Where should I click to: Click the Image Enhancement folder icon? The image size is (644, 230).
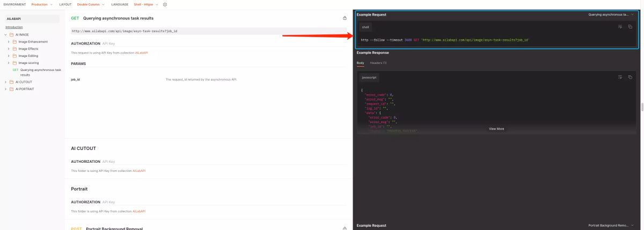15,41
